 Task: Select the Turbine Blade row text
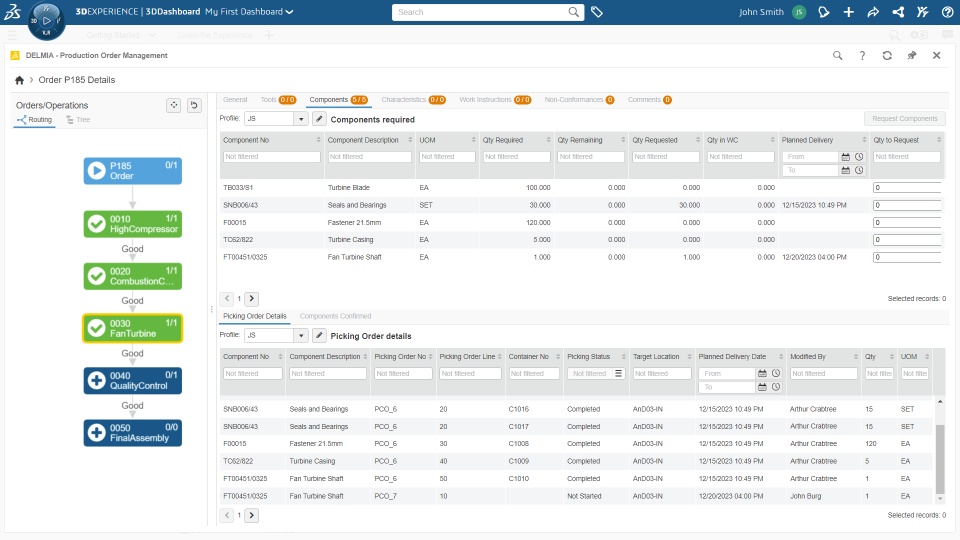[348, 188]
